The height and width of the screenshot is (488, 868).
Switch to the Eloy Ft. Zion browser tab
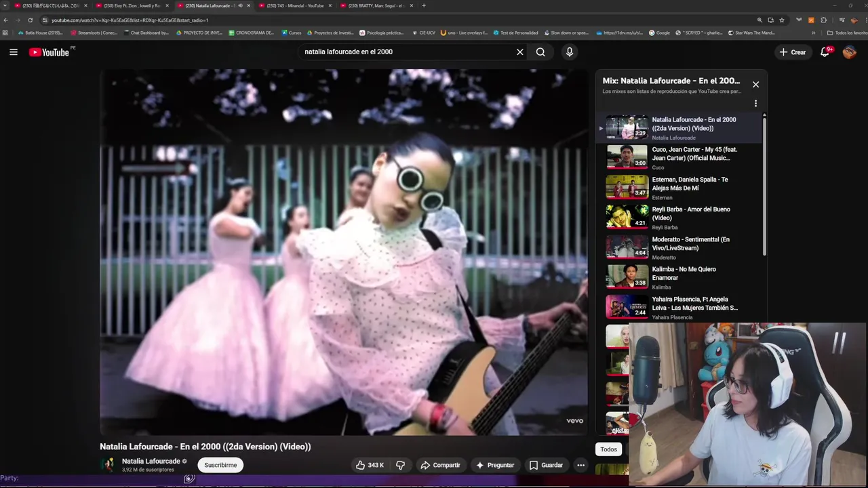[x=132, y=5]
